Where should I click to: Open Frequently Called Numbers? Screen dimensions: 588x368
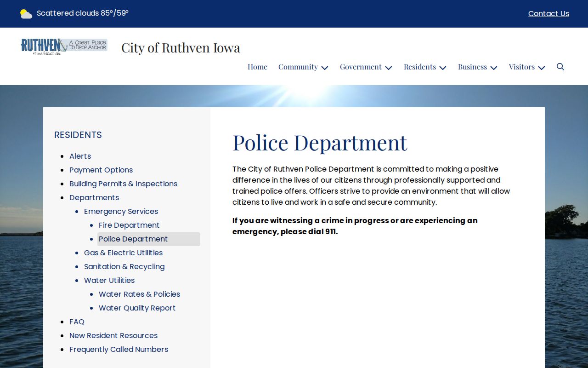tap(119, 349)
